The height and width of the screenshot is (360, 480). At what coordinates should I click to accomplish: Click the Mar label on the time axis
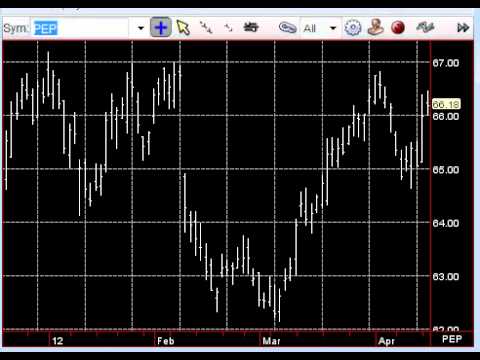pyautogui.click(x=271, y=341)
